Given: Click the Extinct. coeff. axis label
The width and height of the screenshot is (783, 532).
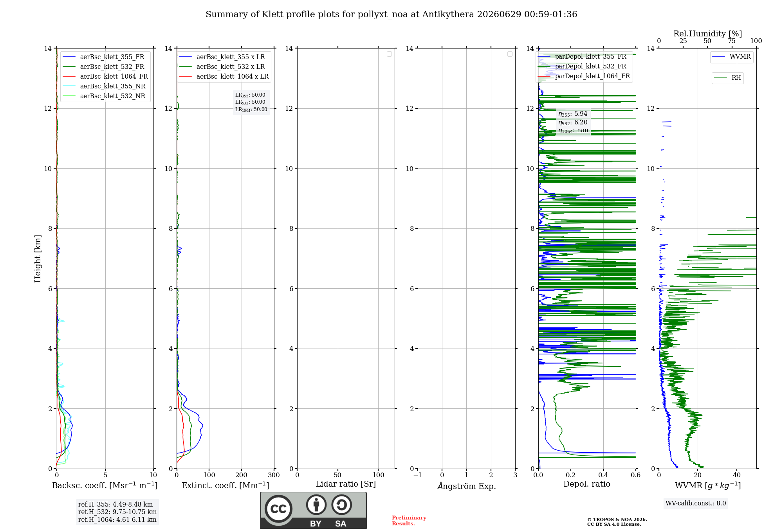Looking at the screenshot, I should 226,485.
